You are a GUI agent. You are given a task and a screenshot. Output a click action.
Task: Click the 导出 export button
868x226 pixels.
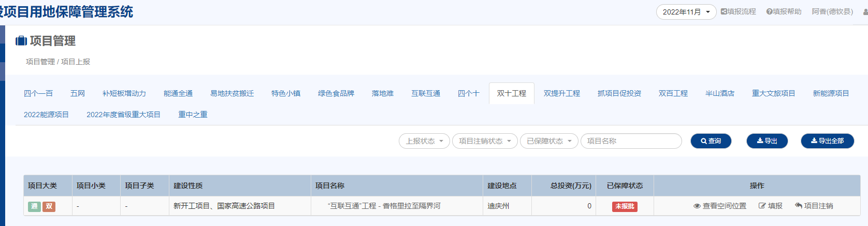(766, 141)
